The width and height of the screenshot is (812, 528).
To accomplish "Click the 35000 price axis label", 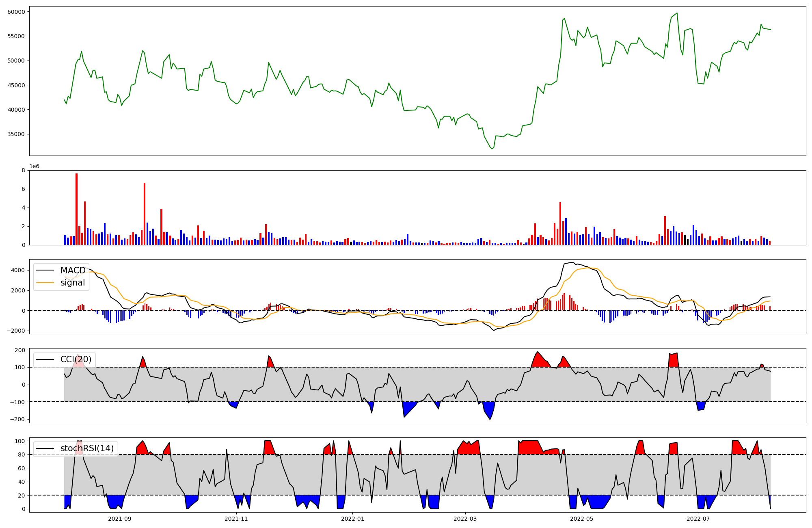I will [16, 134].
